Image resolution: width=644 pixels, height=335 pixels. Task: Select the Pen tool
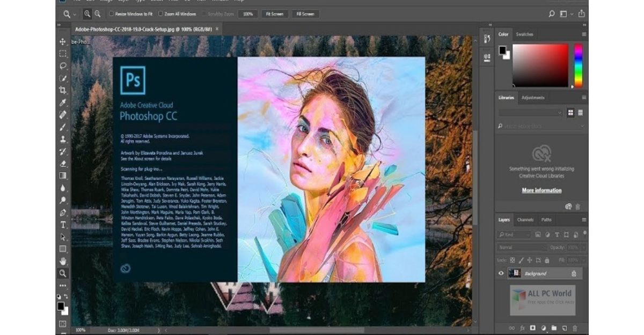pos(63,212)
